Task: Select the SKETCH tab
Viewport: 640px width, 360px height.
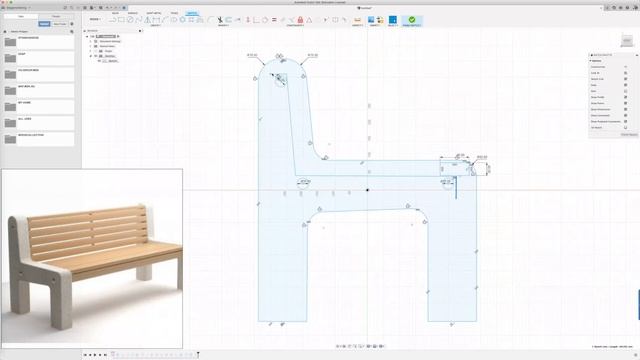Action: point(192,13)
